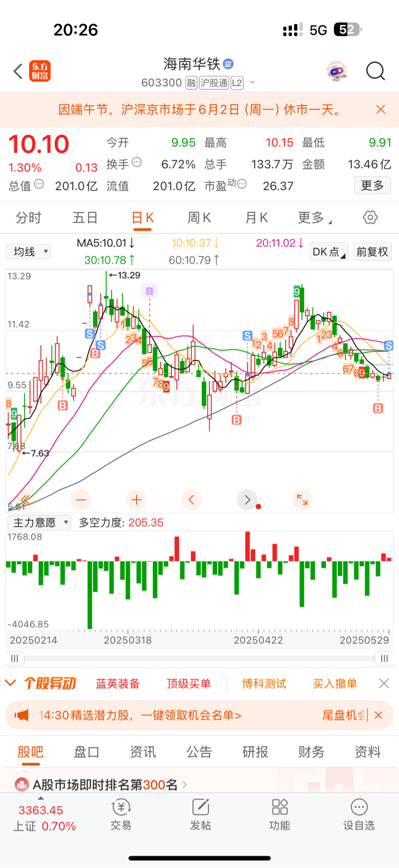
Task: Select the 日K tab
Action: pyautogui.click(x=142, y=217)
